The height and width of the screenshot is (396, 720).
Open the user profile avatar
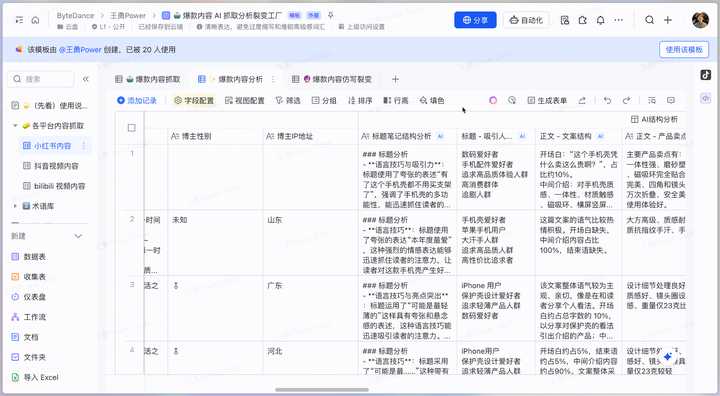700,20
